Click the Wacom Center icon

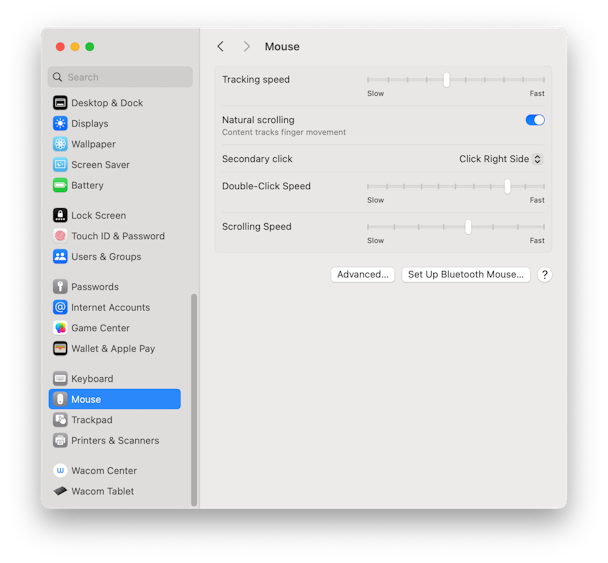coord(60,470)
